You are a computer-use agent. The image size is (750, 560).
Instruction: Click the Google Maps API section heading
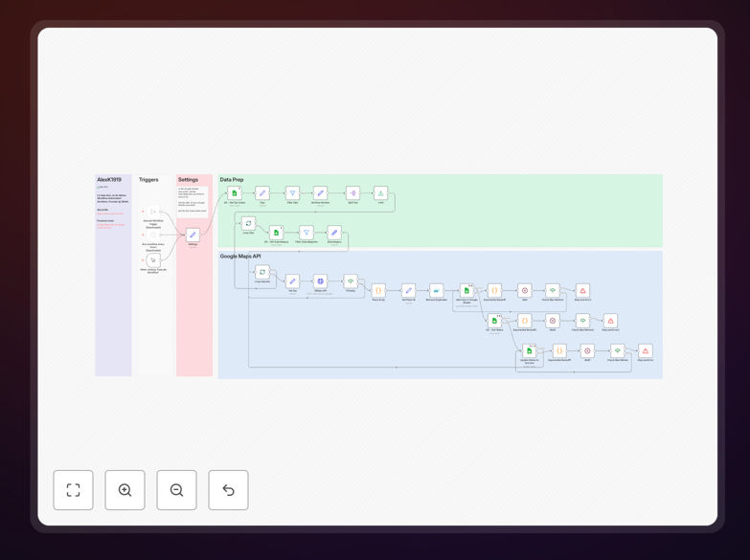240,257
